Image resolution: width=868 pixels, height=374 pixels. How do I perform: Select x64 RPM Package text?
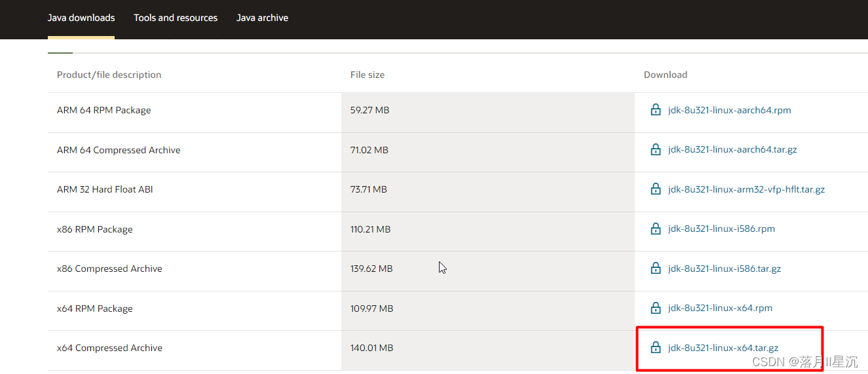tap(95, 309)
